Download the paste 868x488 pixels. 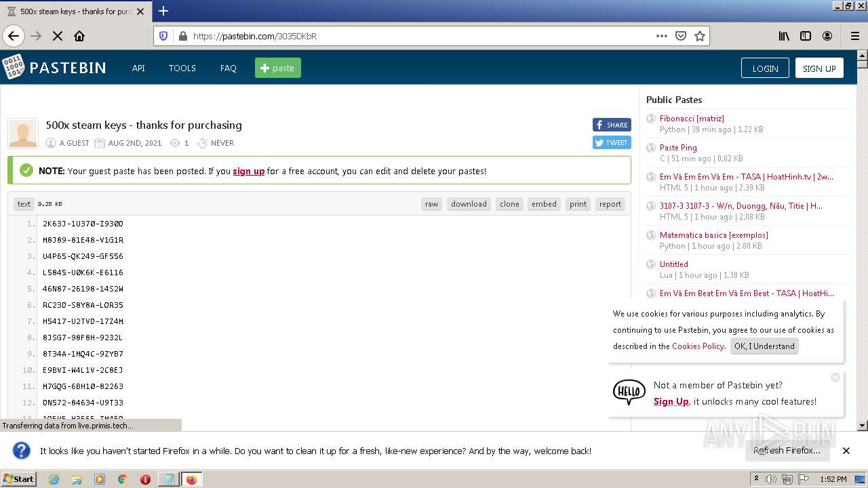469,204
